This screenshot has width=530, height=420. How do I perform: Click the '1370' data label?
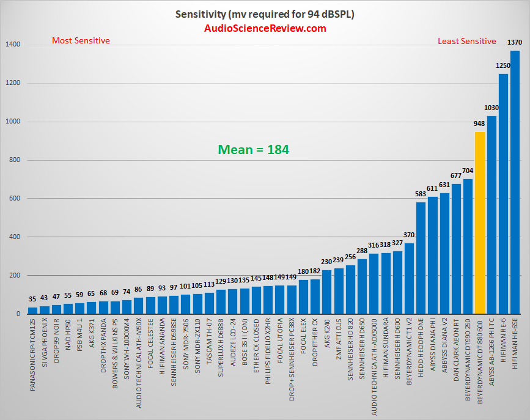coord(515,42)
